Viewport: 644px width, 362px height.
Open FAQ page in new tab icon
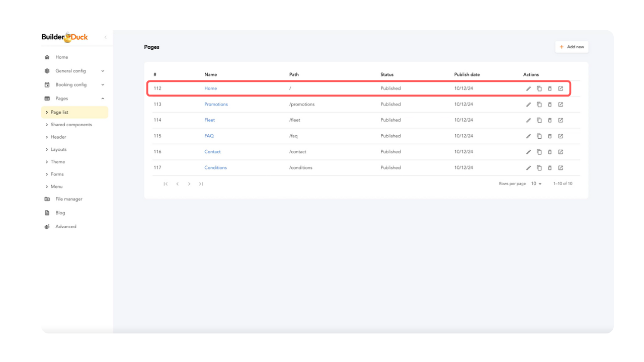click(x=560, y=136)
